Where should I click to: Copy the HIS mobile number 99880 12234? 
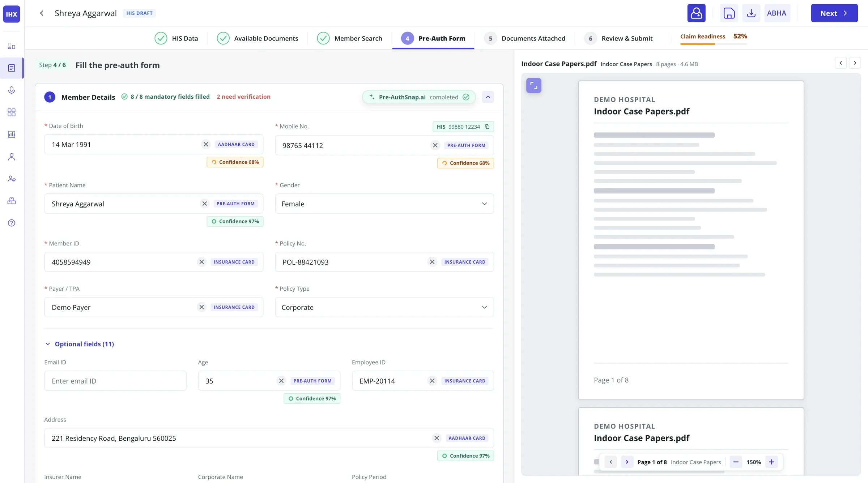click(487, 127)
